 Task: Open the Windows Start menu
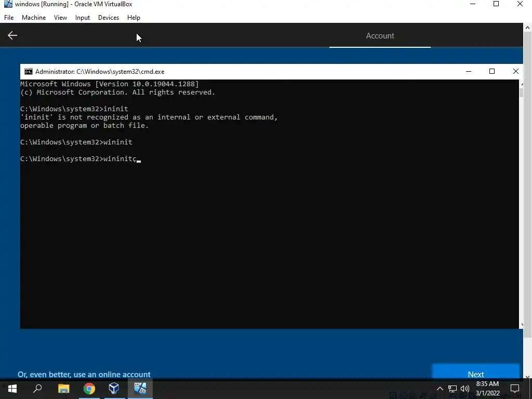[12, 389]
